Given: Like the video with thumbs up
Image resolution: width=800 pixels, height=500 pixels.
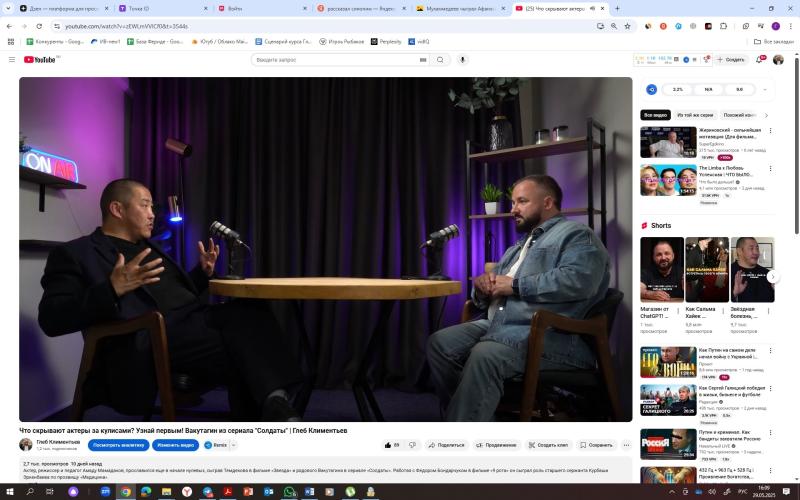Looking at the screenshot, I should click(x=391, y=445).
